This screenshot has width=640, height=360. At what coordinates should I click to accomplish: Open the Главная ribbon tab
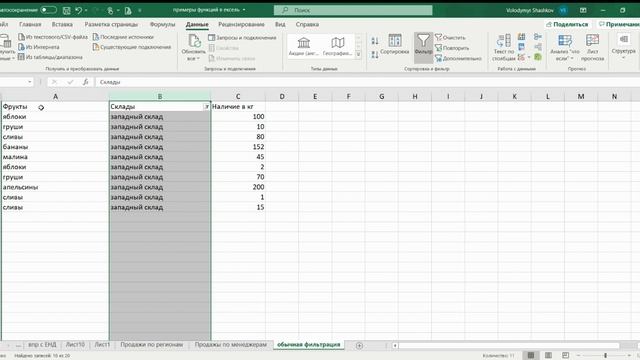30,24
